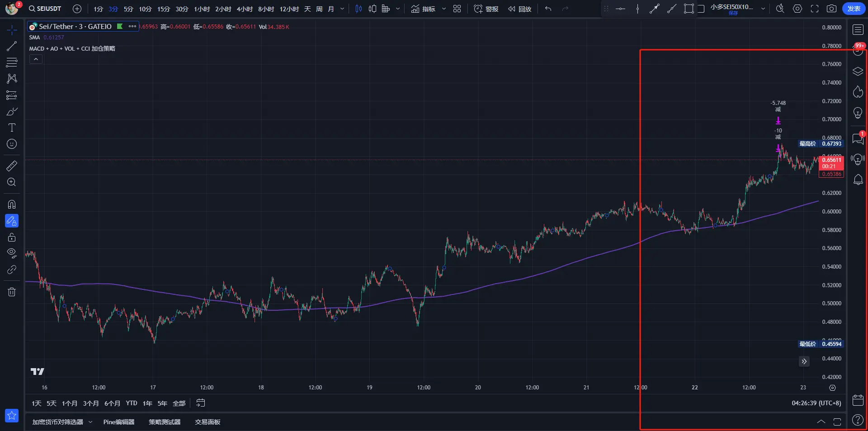The width and height of the screenshot is (868, 431).
Task: Open the chat panel with unread badge
Action: 858,138
